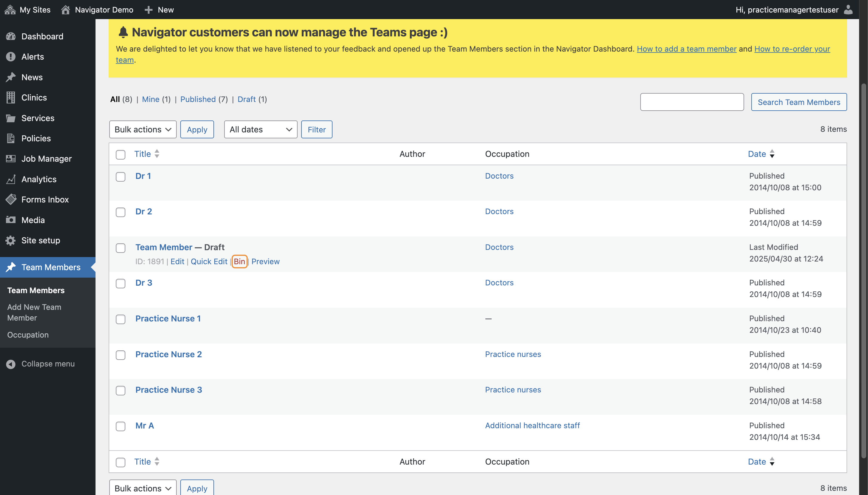The width and height of the screenshot is (868, 495).
Task: Select the Practice Nurse 2 checkbox
Action: (x=121, y=355)
